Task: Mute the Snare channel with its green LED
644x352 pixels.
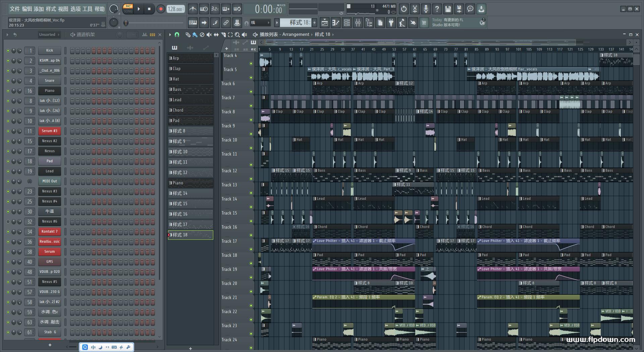Action: pyautogui.click(x=8, y=81)
